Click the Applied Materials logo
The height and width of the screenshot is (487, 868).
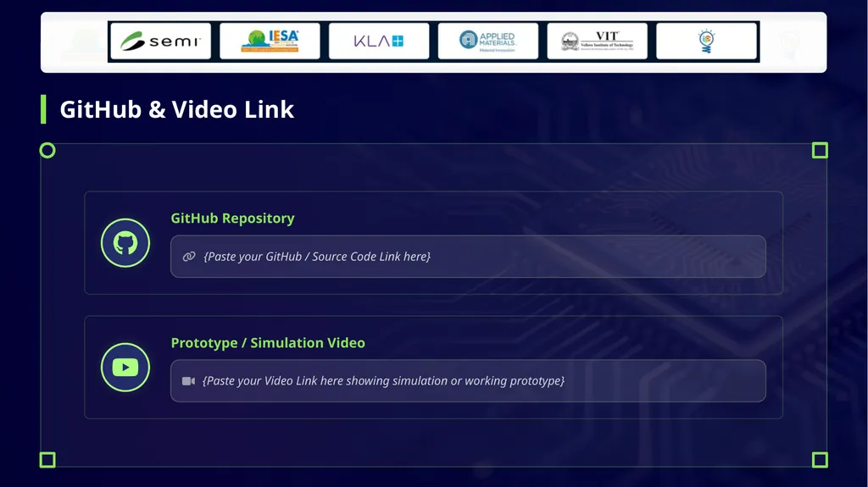pyautogui.click(x=487, y=41)
